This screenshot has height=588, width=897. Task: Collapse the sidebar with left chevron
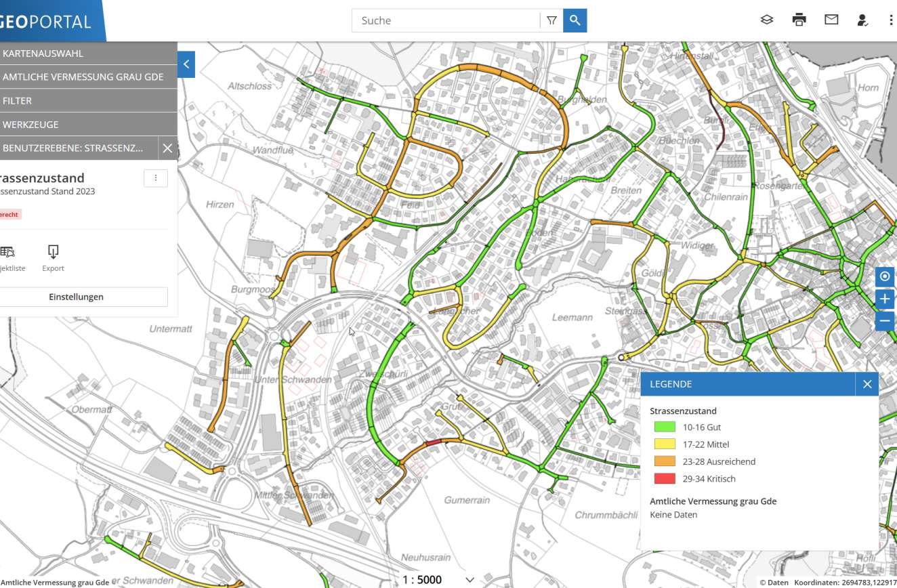[186, 64]
